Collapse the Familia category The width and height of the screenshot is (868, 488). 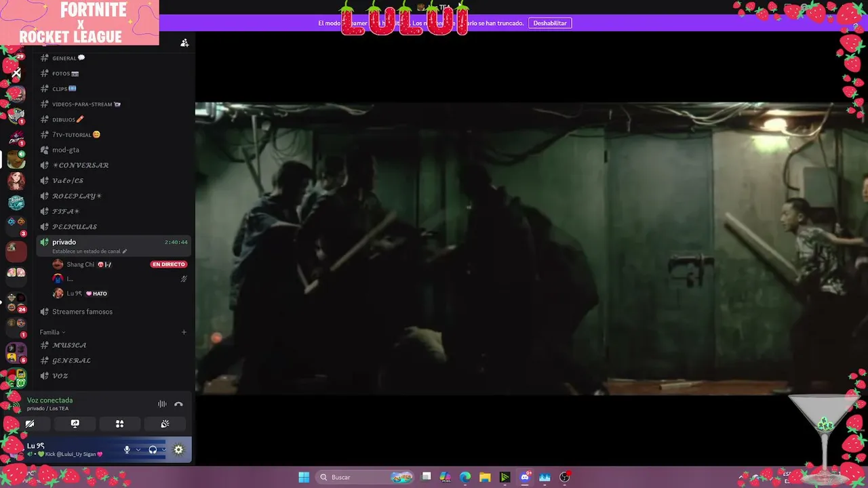[x=52, y=332]
